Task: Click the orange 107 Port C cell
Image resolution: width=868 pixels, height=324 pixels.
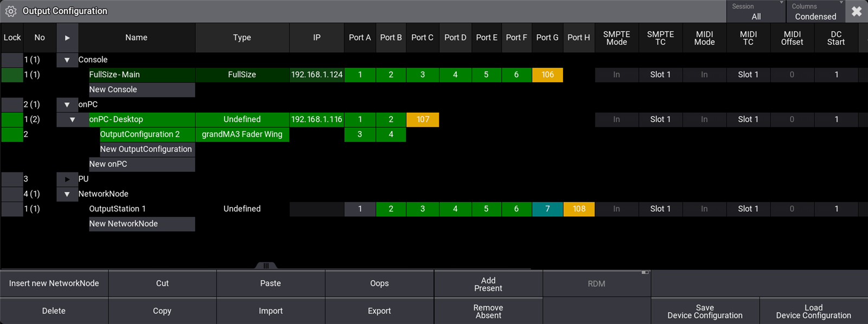Action: click(423, 120)
